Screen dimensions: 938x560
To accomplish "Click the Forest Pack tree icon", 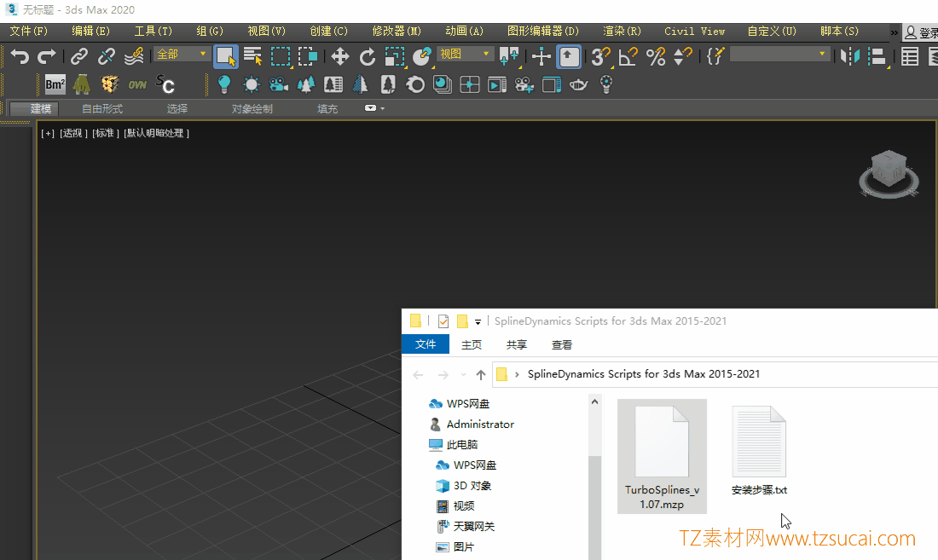I will coord(82,85).
